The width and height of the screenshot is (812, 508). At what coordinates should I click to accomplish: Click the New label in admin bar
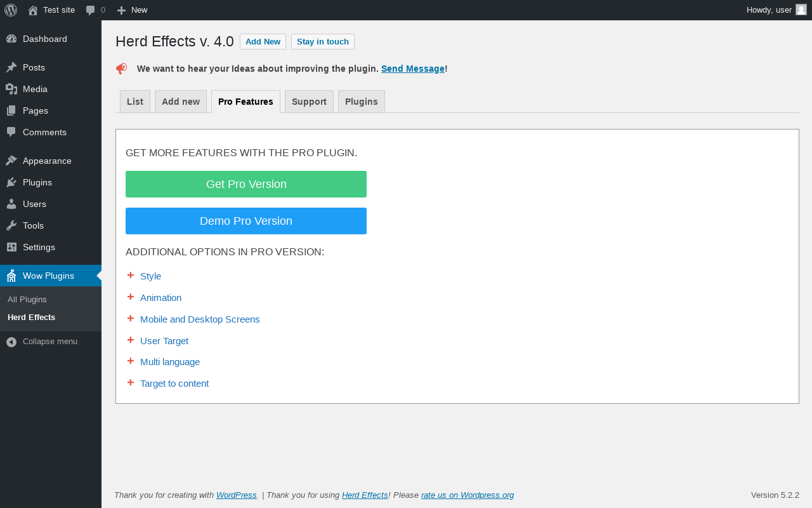pyautogui.click(x=140, y=10)
